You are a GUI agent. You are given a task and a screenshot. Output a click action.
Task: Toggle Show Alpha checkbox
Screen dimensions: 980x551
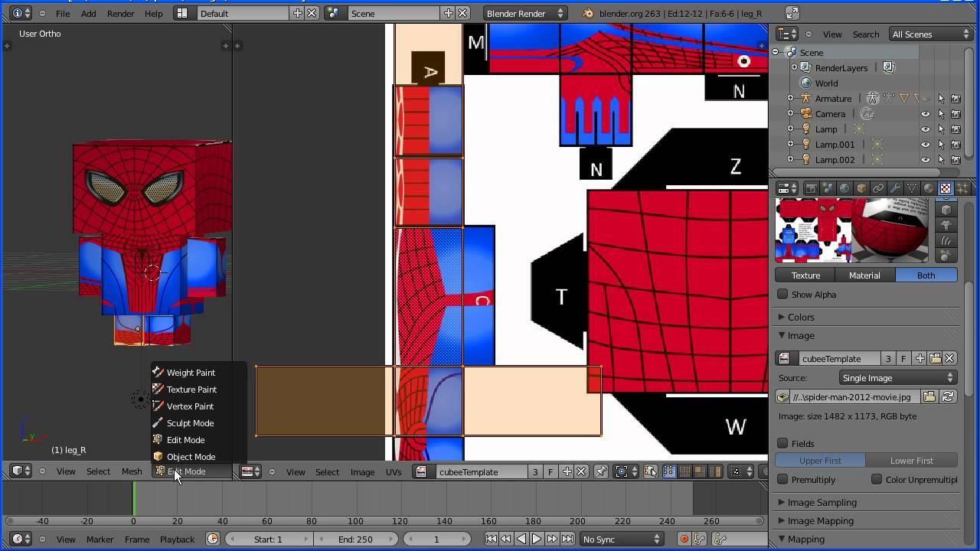(782, 295)
